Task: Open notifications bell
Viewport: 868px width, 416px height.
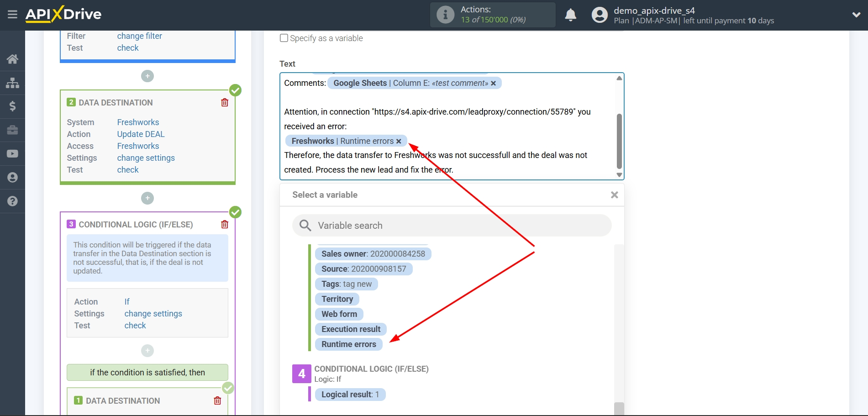Action: click(570, 15)
